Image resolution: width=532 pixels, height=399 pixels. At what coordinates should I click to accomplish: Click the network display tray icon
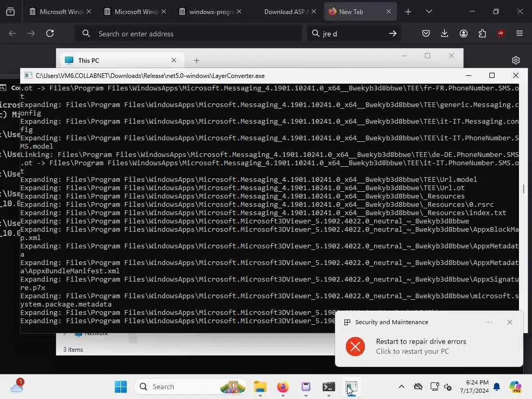pyautogui.click(x=435, y=387)
